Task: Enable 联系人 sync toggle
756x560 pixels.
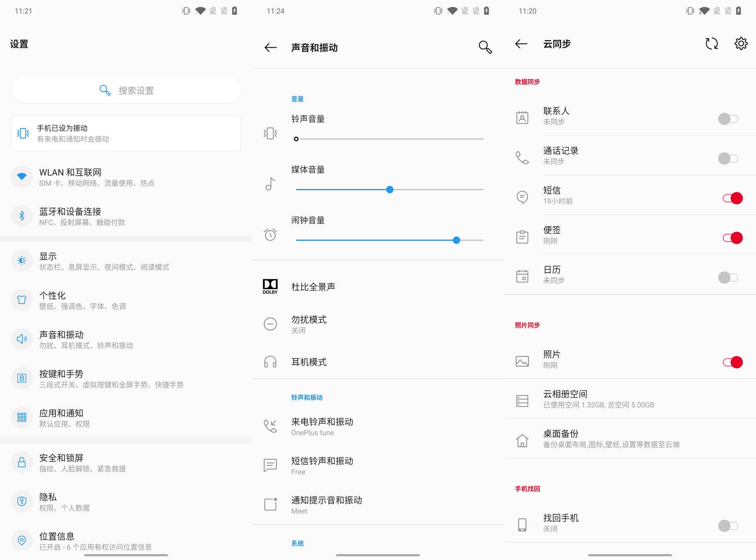Action: point(728,119)
